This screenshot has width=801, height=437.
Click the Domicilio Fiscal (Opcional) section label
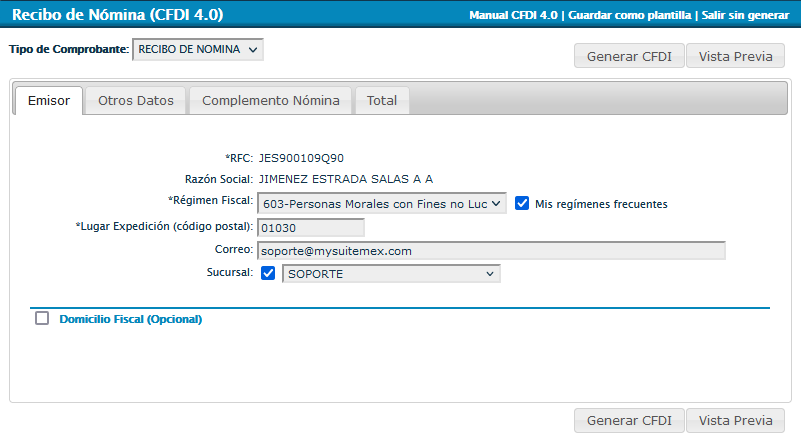tap(131, 320)
